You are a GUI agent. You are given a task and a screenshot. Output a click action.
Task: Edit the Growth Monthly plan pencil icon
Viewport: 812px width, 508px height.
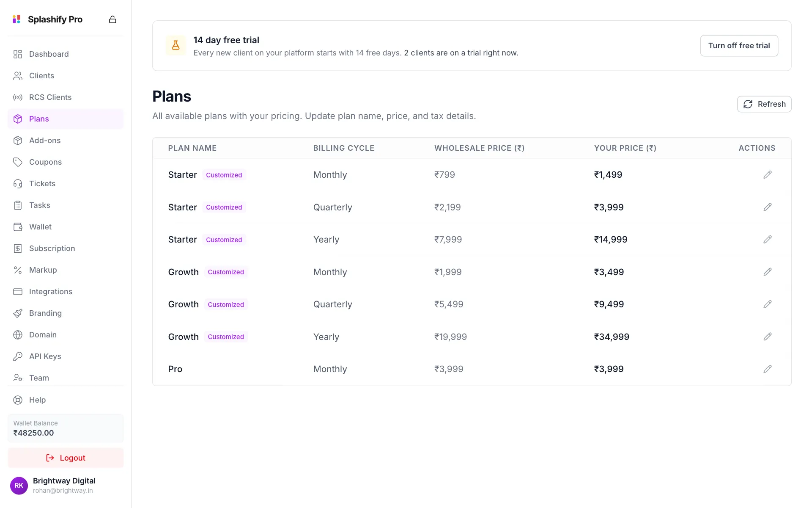(768, 272)
